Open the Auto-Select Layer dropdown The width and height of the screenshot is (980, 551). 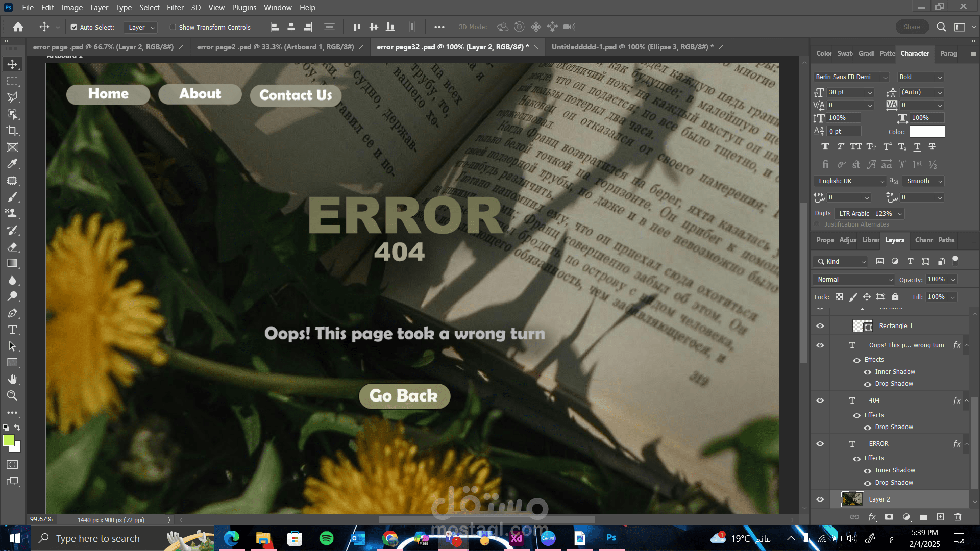click(140, 28)
